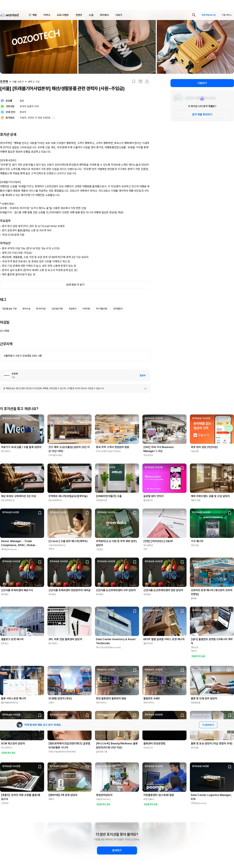This screenshot has height=868, width=234.
Task: Click the 탐색하기 button at page bottom
Action: tap(117, 850)
